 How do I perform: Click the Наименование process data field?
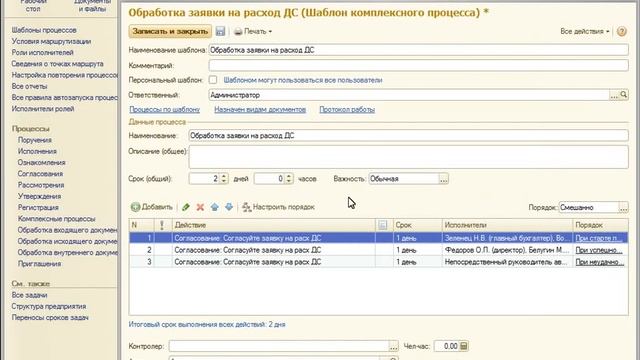coord(408,135)
